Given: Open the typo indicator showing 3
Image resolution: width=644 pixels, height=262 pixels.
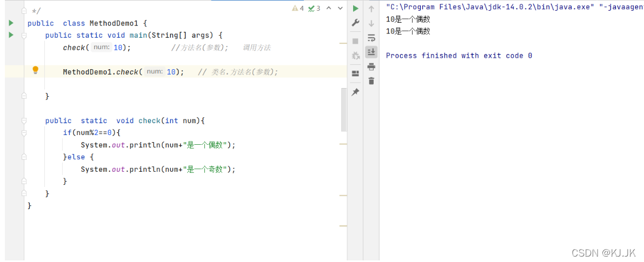Looking at the screenshot, I should [x=314, y=8].
